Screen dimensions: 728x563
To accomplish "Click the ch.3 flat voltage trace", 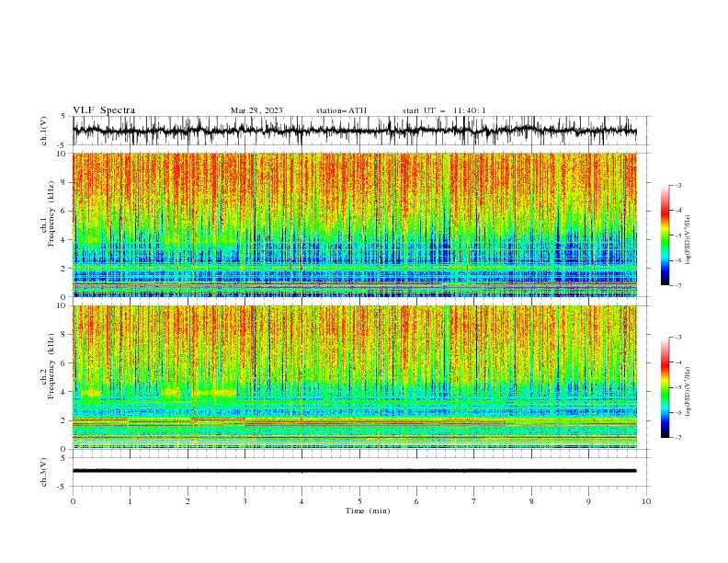I will point(354,471).
